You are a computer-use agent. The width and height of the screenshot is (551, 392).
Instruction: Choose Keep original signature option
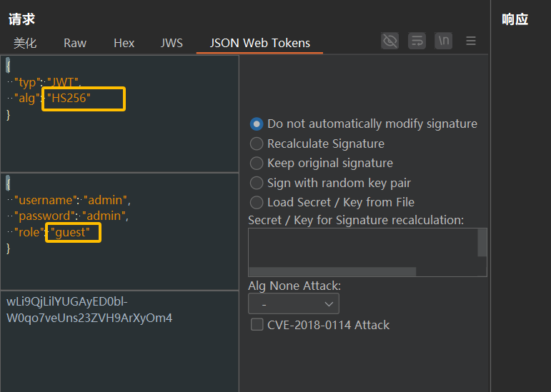[322, 164]
